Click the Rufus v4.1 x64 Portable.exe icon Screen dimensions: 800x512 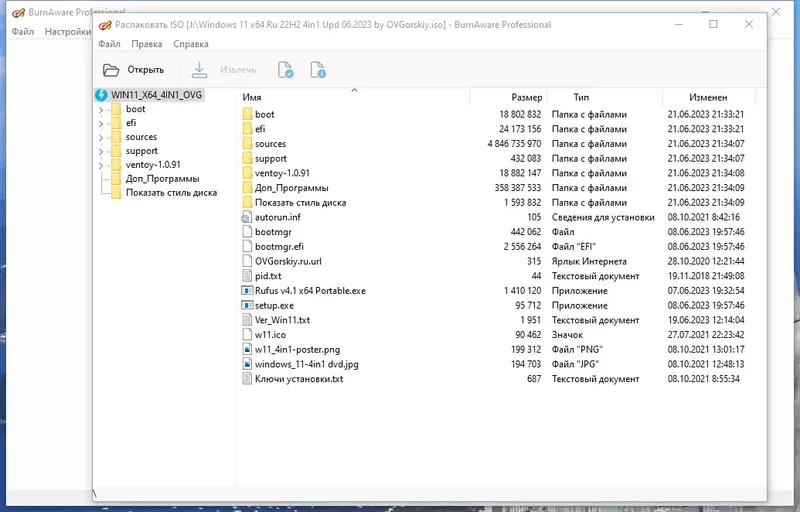pyautogui.click(x=247, y=291)
